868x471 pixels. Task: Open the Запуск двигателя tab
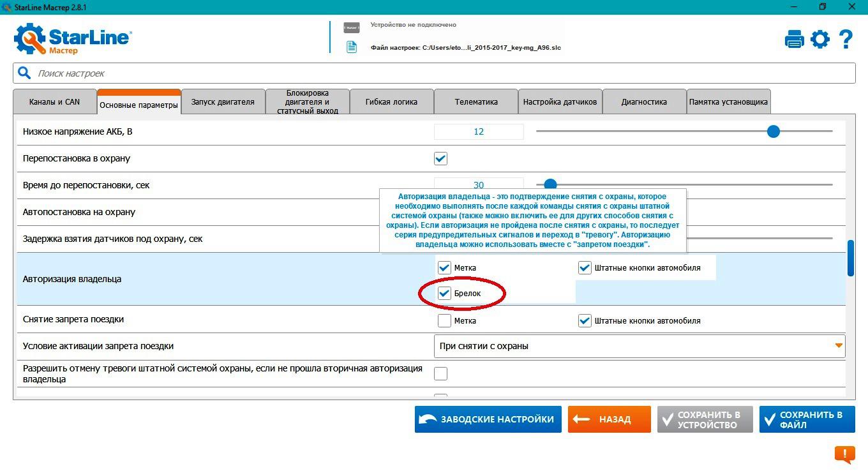[223, 101]
